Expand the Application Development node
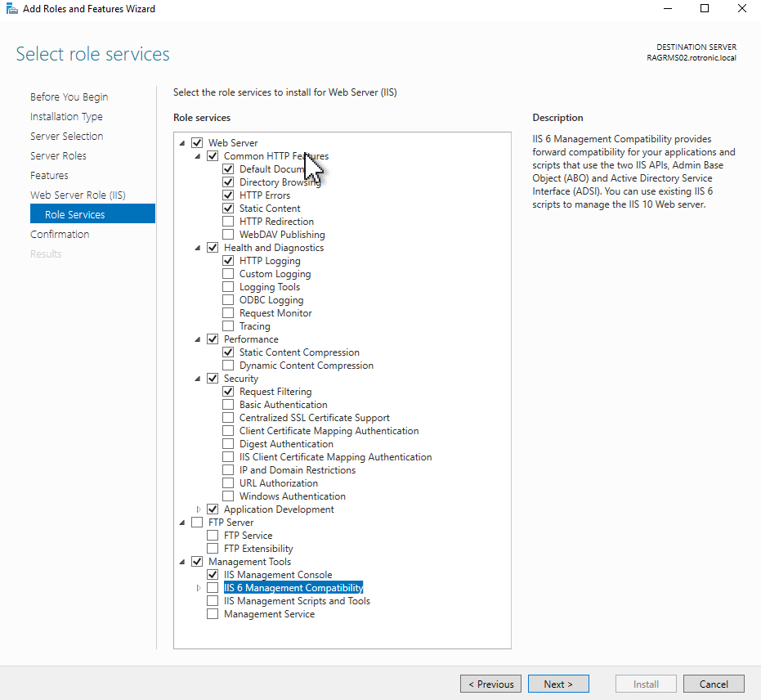The width and height of the screenshot is (761, 700). pyautogui.click(x=198, y=509)
